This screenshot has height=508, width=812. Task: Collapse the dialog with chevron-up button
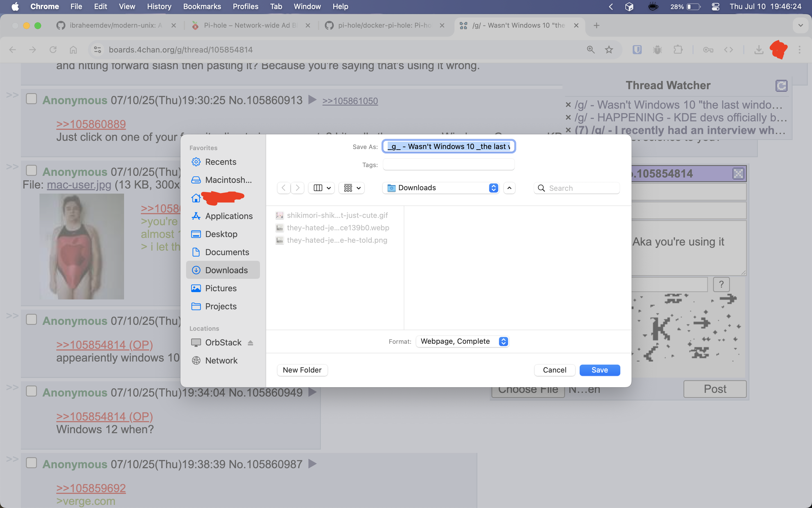tap(509, 188)
